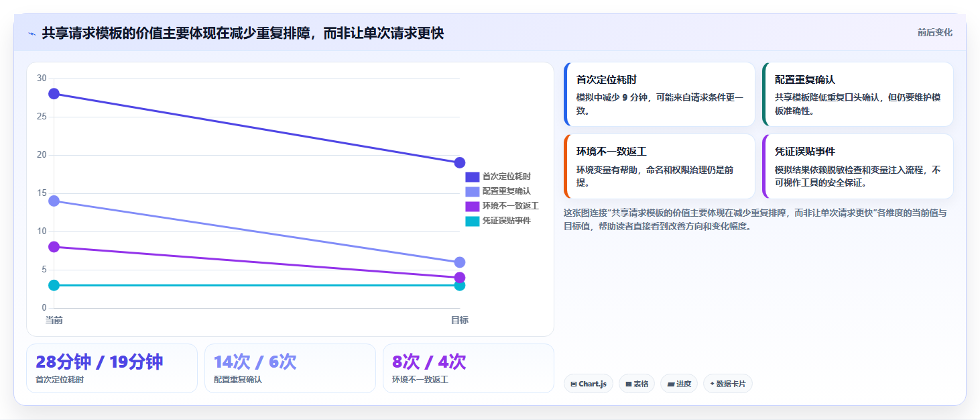Open the 首次定位耗时 info card
The image size is (980, 420).
(x=660, y=95)
